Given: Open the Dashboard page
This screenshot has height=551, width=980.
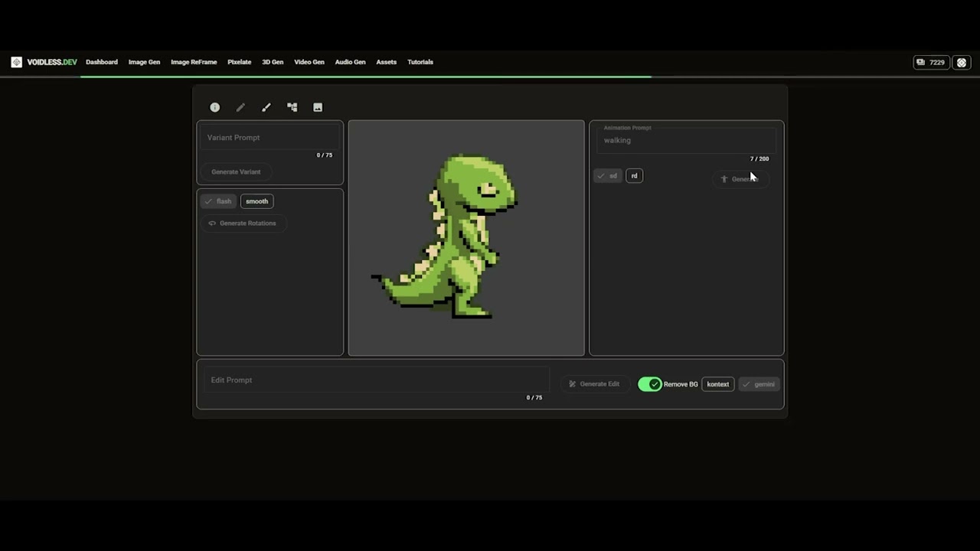Looking at the screenshot, I should pyautogui.click(x=102, y=62).
